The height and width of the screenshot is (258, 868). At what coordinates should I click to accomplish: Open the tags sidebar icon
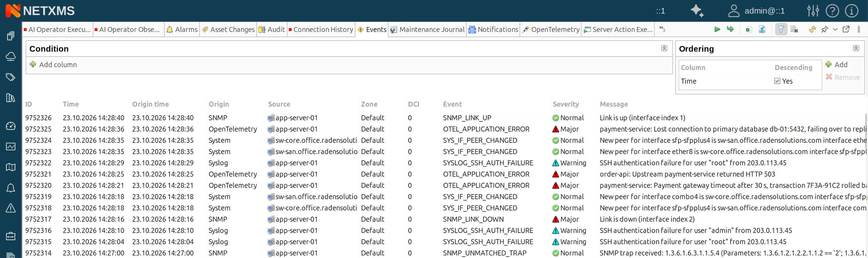coord(11,77)
